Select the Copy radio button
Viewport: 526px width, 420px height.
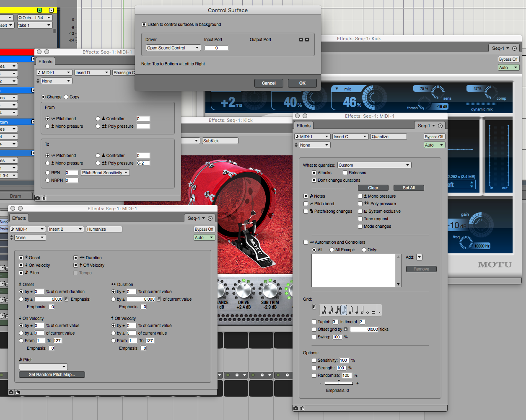[x=66, y=97]
